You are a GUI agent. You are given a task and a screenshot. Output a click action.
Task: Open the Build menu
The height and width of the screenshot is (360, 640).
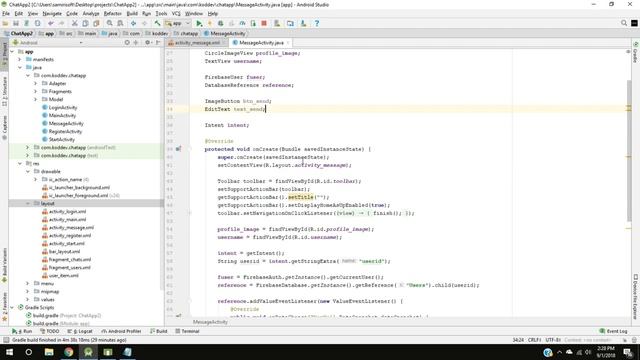[x=132, y=13]
